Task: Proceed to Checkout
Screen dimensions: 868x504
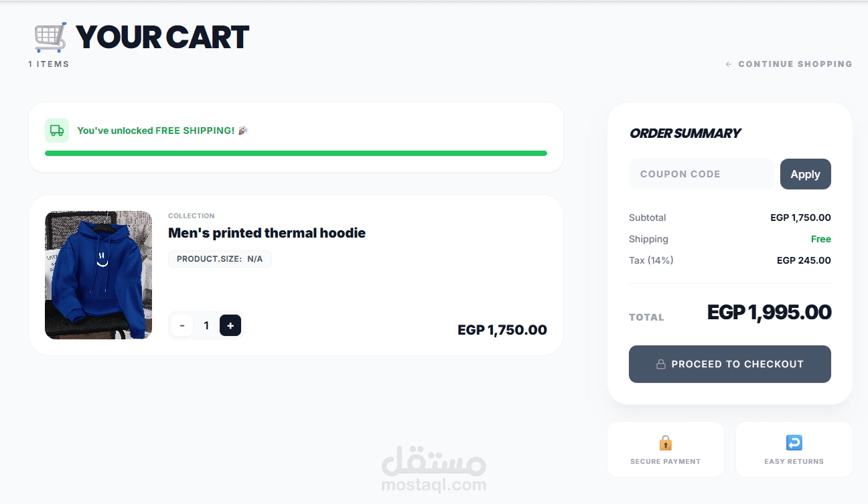Action: tap(729, 364)
